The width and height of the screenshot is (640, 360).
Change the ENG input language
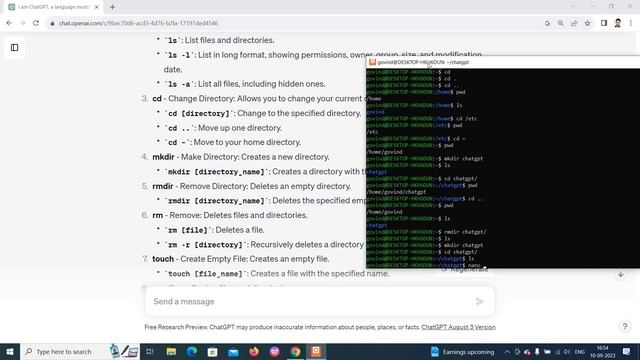pyautogui.click(x=580, y=351)
